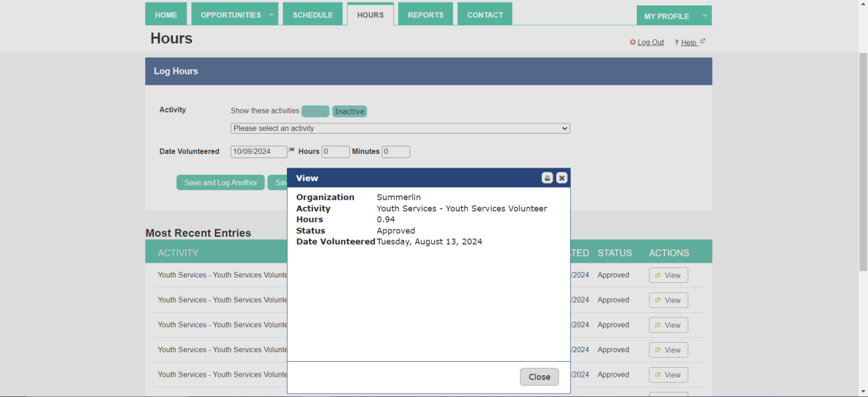
Task: Go to the Home tab
Action: (x=166, y=14)
